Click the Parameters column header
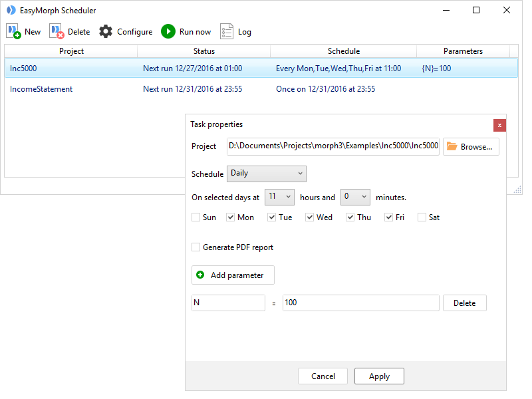This screenshot has width=532, height=399. [463, 51]
